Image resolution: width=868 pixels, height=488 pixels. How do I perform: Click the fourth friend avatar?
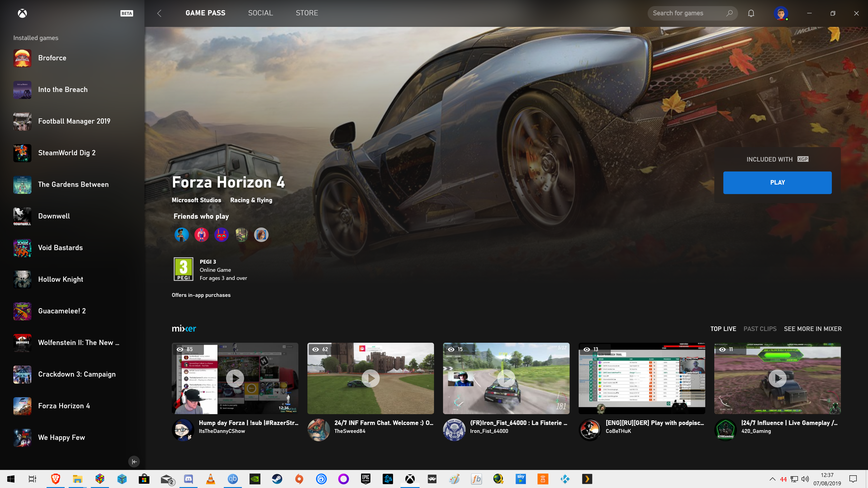[241, 235]
